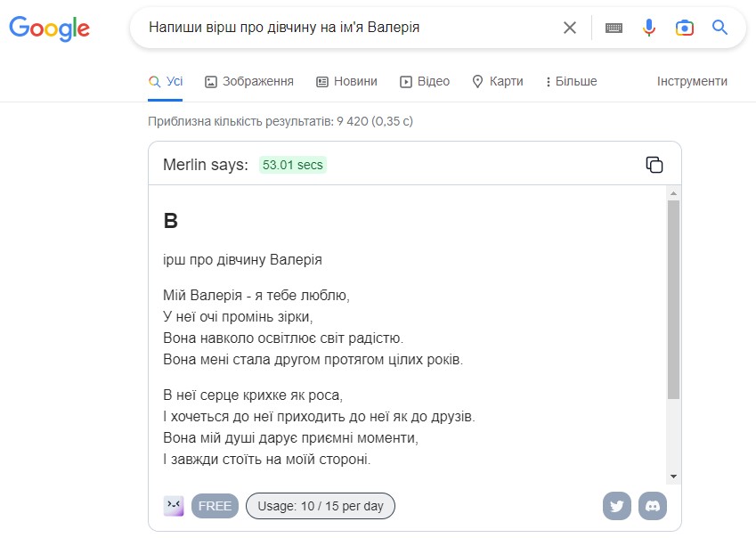Open the Карти tab
The width and height of the screenshot is (756, 538).
click(498, 81)
